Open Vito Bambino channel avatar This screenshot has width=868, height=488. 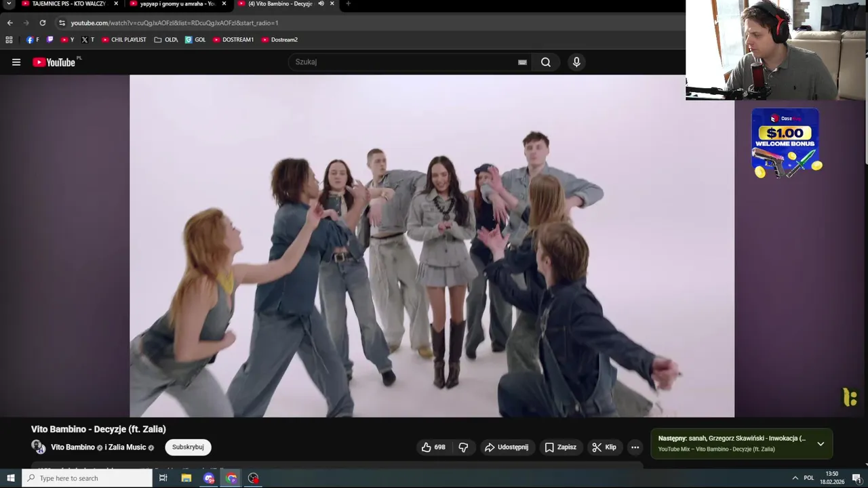click(38, 447)
